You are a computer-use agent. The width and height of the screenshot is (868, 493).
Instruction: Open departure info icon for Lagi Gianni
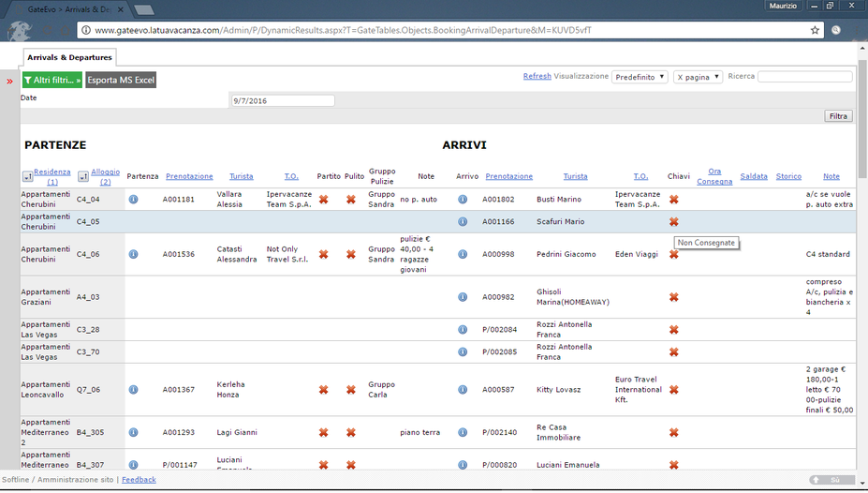point(133,433)
